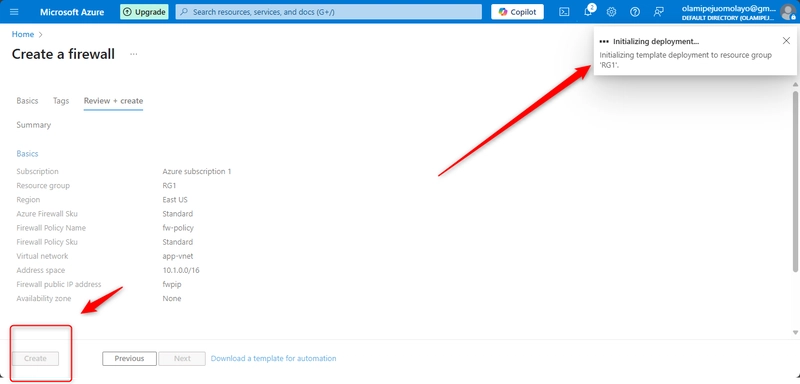This screenshot has width=800, height=384.
Task: Click the Upgrade button
Action: pos(144,12)
